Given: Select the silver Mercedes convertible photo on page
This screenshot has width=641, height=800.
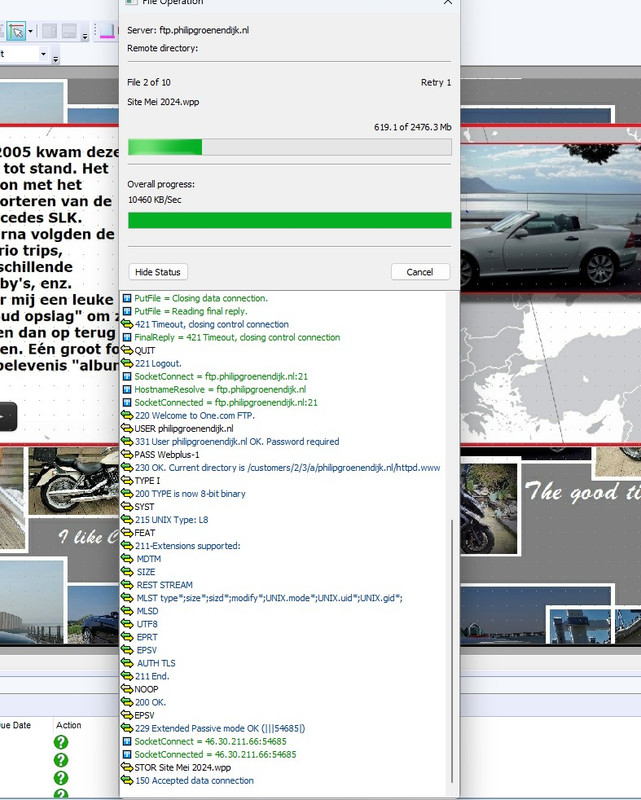Looking at the screenshot, I should point(551,217).
